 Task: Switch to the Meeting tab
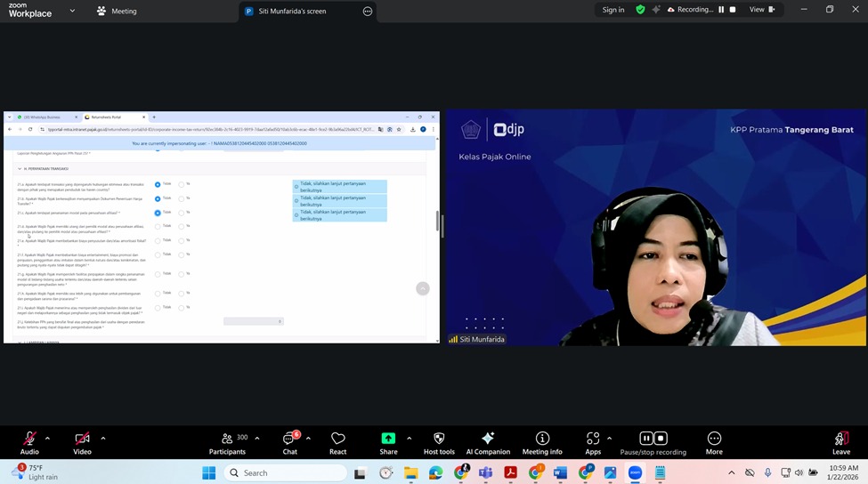[x=117, y=12]
